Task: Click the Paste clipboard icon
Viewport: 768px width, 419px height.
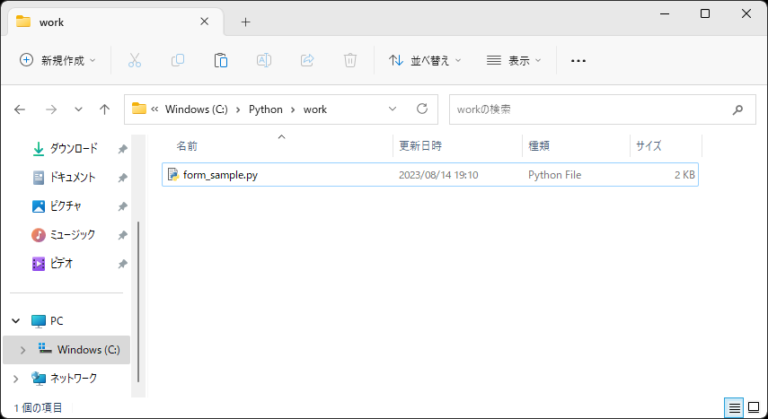Action: click(221, 60)
